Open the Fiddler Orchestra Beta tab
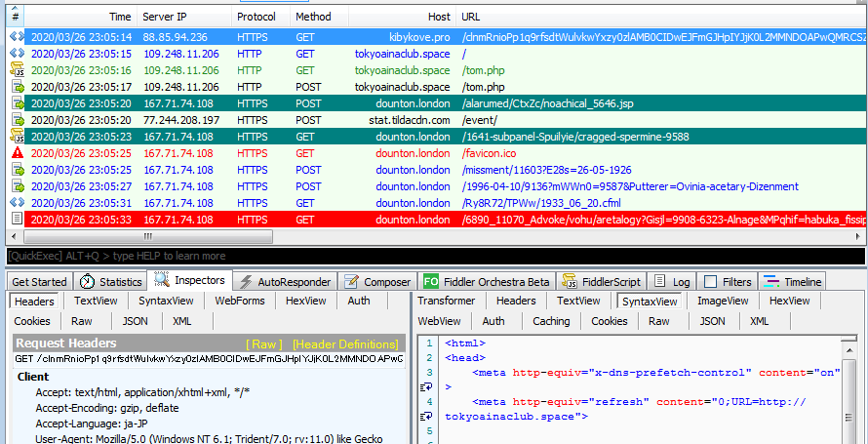This screenshot has height=444, width=868. click(x=487, y=282)
